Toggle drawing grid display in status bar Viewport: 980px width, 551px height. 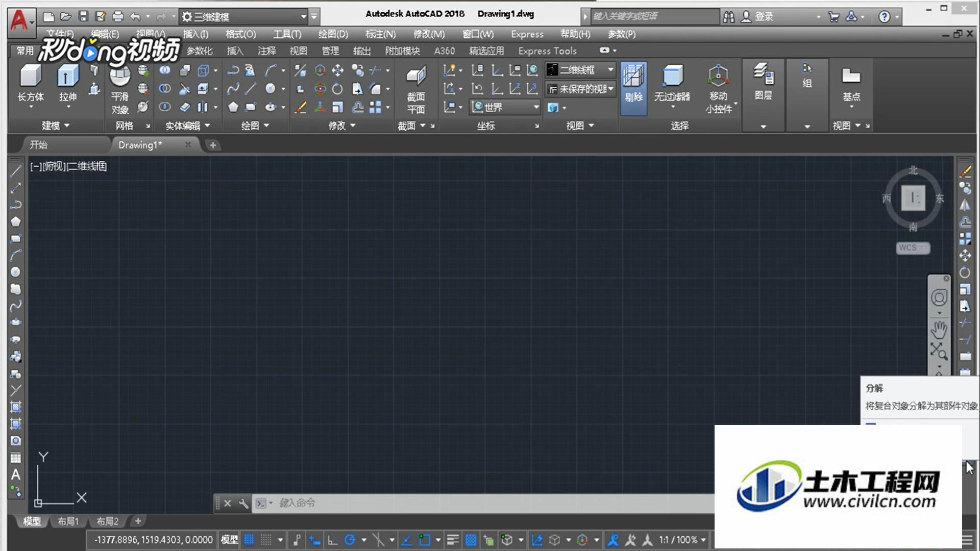249,540
